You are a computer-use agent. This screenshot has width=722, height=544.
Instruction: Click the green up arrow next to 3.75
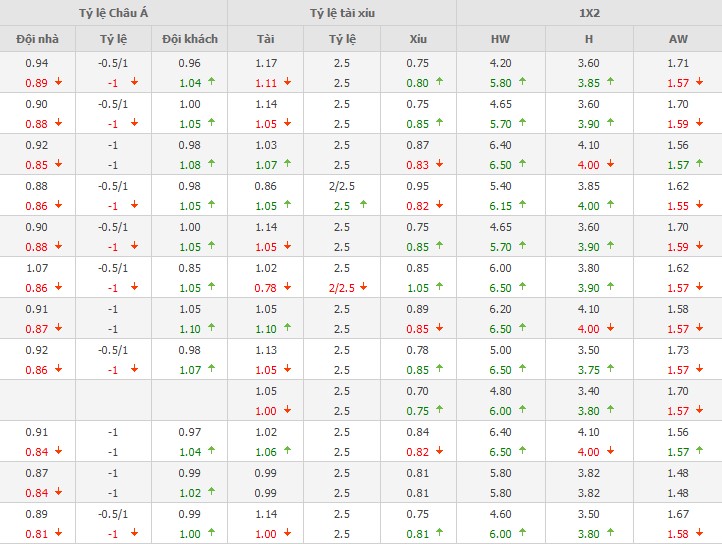[613, 369]
